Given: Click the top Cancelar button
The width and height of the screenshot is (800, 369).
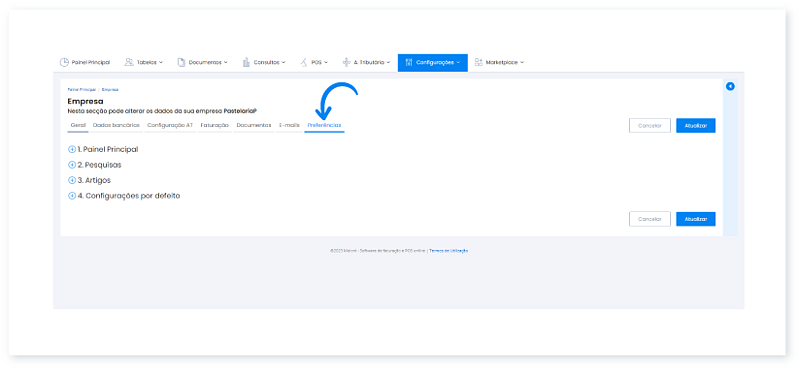Looking at the screenshot, I should tap(649, 126).
